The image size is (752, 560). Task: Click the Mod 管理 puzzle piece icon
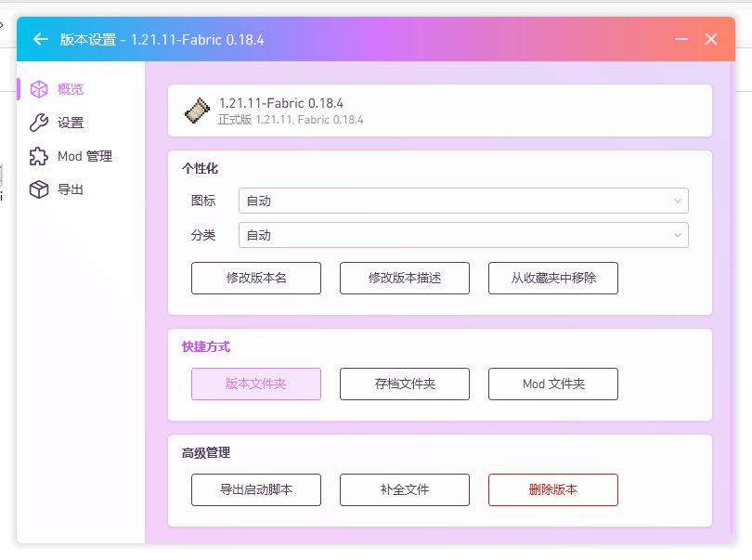pyautogui.click(x=39, y=156)
